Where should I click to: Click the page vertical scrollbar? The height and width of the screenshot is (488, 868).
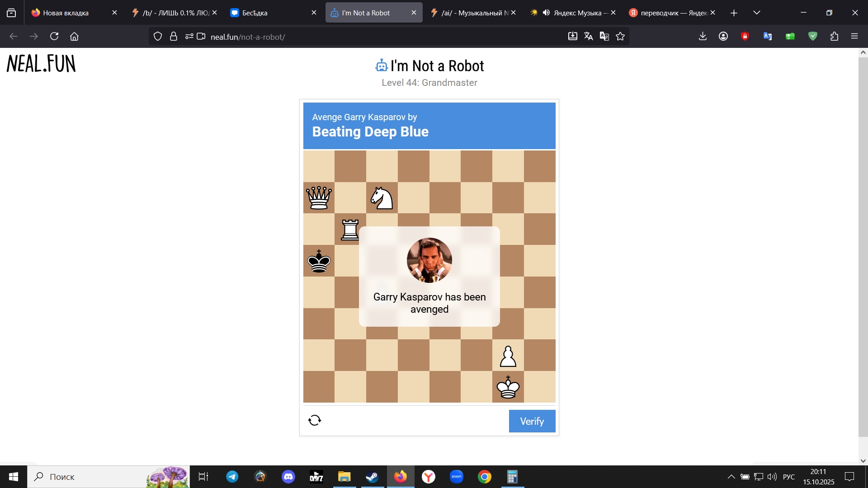[x=863, y=244]
